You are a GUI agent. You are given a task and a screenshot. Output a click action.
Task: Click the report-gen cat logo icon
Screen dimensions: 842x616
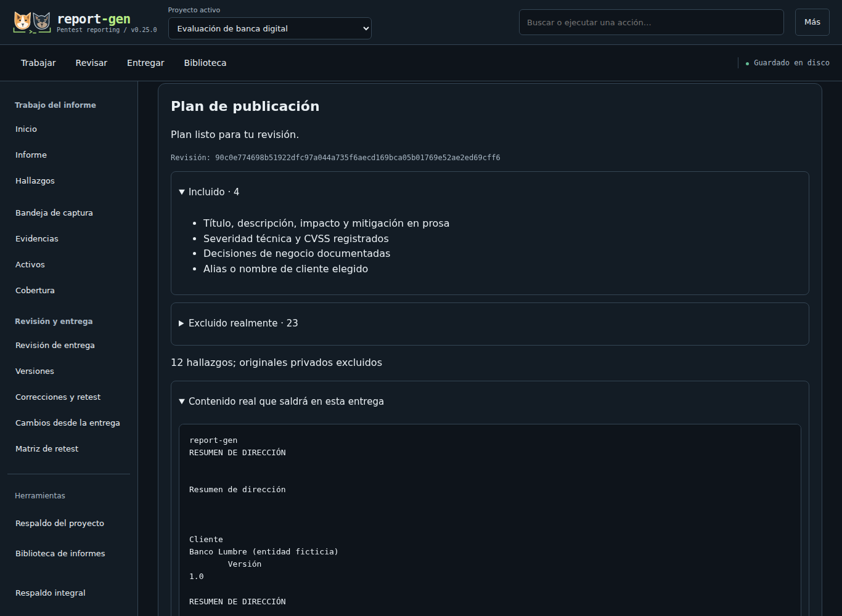click(x=32, y=22)
